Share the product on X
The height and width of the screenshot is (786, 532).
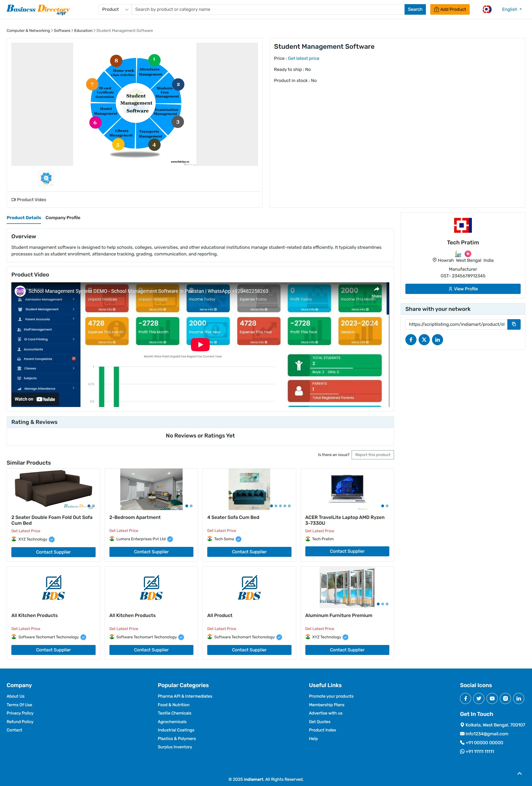(424, 340)
